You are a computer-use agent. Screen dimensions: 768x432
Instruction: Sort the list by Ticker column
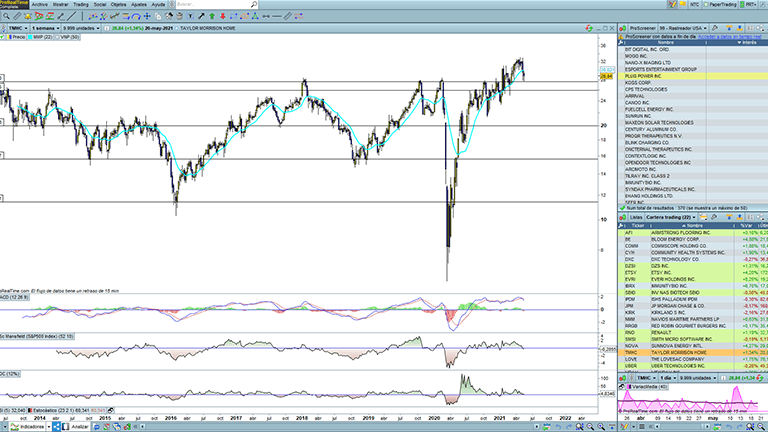pos(638,226)
